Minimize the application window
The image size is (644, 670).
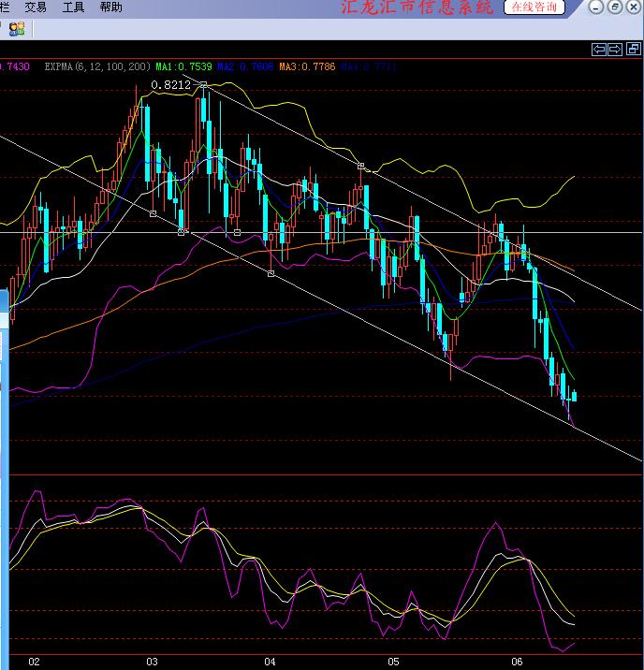595,7
